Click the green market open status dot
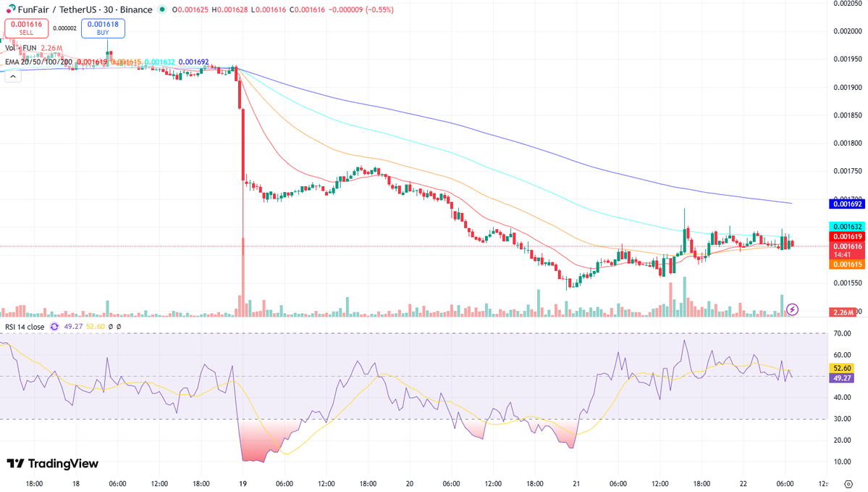The width and height of the screenshot is (868, 492). tap(162, 9)
